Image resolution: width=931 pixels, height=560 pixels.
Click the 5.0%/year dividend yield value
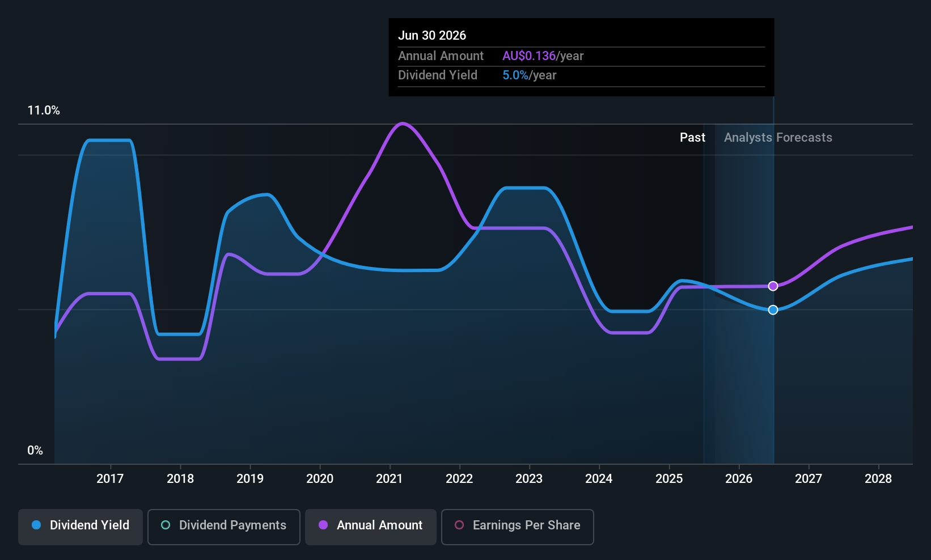529,75
